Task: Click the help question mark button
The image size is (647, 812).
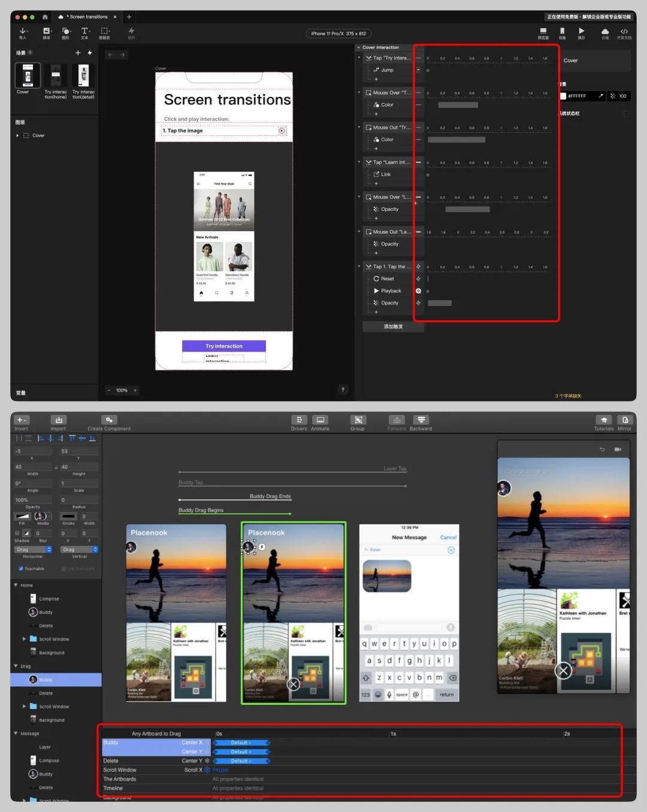Action: click(343, 390)
